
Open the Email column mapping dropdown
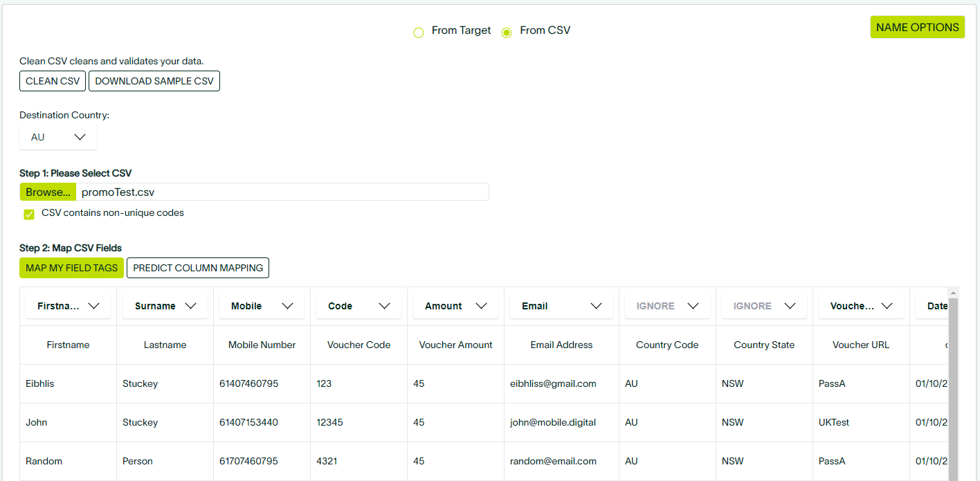tap(561, 306)
